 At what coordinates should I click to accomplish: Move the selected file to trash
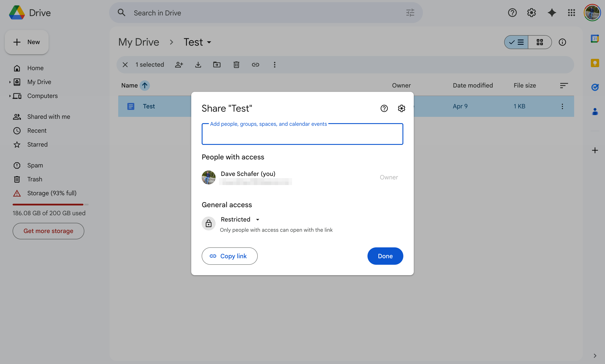click(x=236, y=65)
